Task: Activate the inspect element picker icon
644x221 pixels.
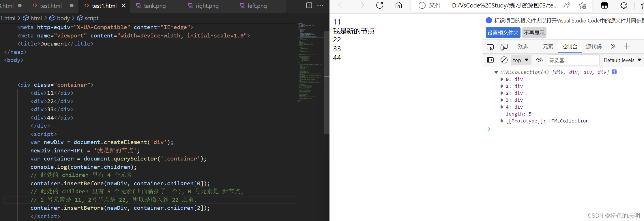Action: [x=490, y=47]
